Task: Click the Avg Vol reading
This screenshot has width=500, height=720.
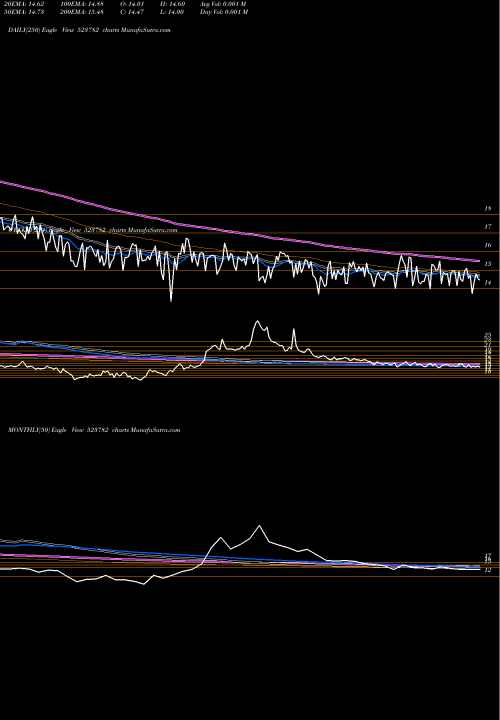Action: click(x=223, y=4)
